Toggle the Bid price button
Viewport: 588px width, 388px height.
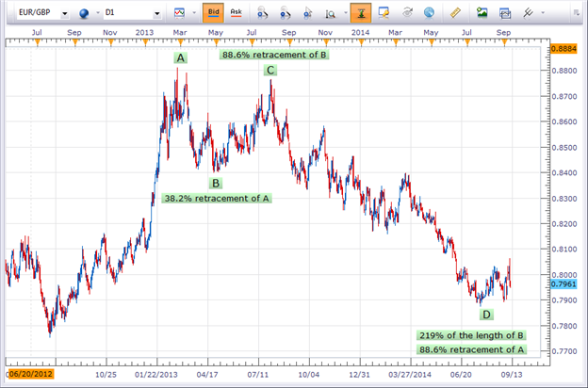(x=213, y=13)
